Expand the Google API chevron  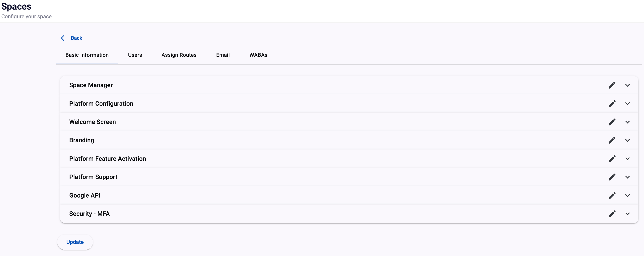point(627,195)
